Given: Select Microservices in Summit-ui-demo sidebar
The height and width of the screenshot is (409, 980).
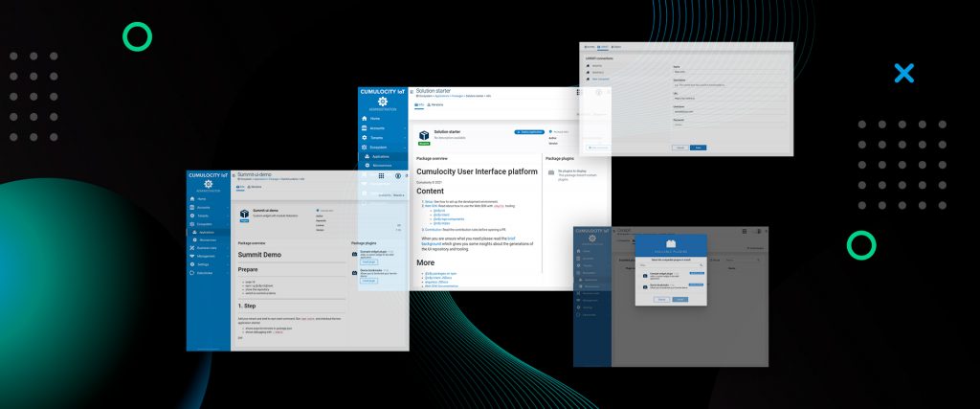Looking at the screenshot, I should point(207,239).
